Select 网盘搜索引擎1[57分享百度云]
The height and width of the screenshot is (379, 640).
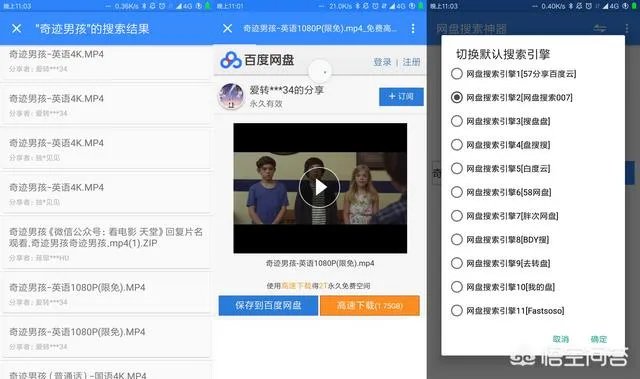[514, 74]
